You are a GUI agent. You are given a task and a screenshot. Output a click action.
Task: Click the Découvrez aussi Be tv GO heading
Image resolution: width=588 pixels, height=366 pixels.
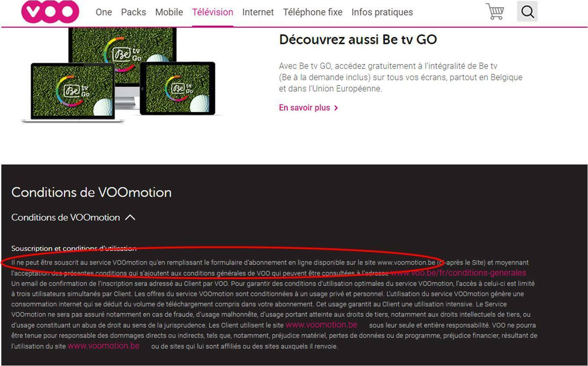click(358, 39)
